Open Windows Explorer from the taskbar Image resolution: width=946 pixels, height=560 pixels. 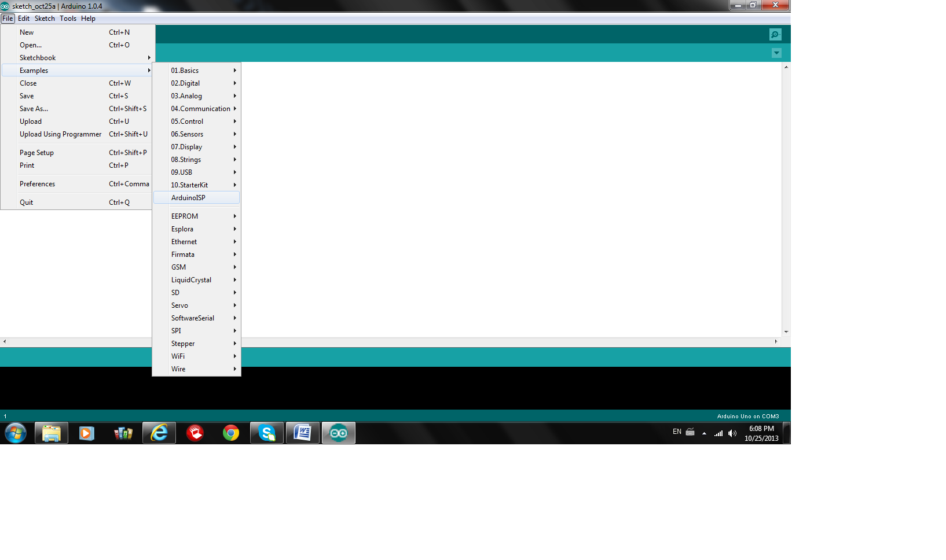click(51, 433)
